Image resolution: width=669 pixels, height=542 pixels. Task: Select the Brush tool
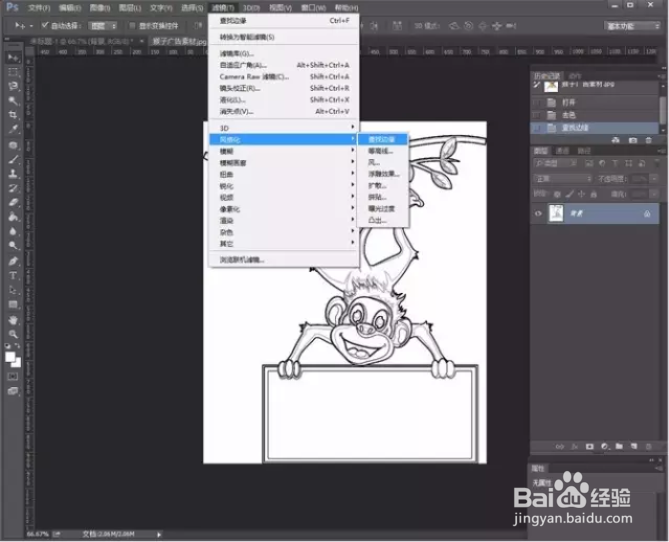coord(13,160)
